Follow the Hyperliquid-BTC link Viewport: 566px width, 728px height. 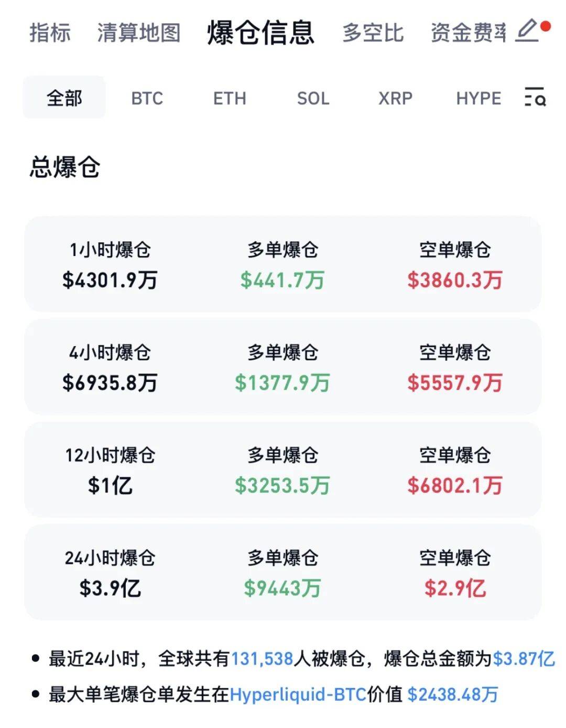coord(298,694)
